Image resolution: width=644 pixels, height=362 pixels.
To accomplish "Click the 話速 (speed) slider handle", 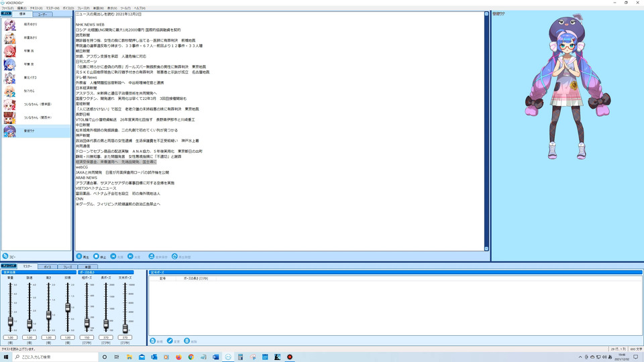I will coord(30,324).
